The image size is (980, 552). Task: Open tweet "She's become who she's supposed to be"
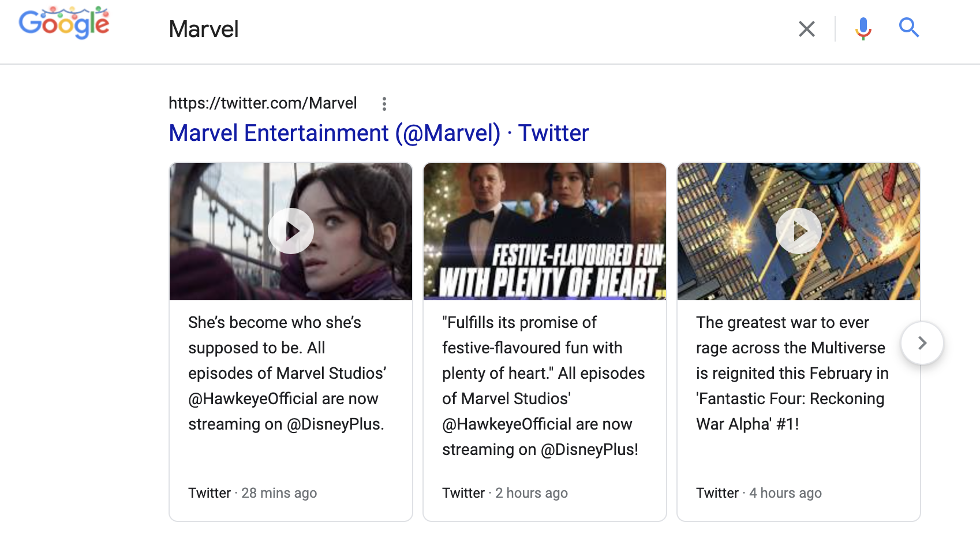click(x=286, y=373)
